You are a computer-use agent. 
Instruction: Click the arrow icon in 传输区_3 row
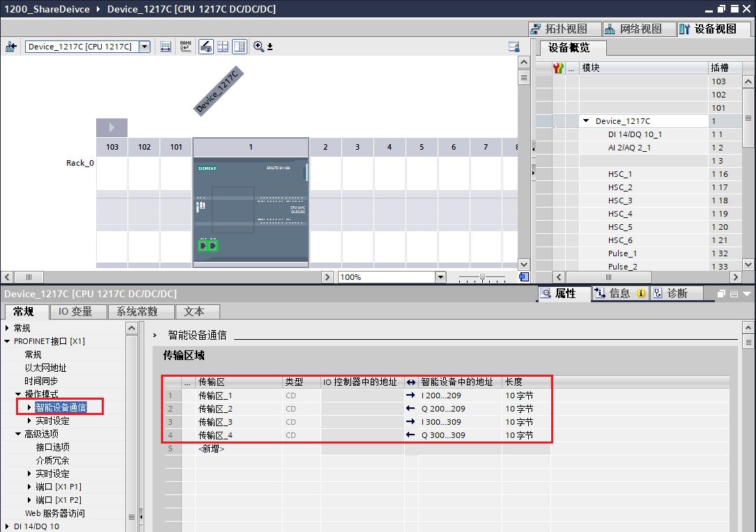click(x=410, y=422)
